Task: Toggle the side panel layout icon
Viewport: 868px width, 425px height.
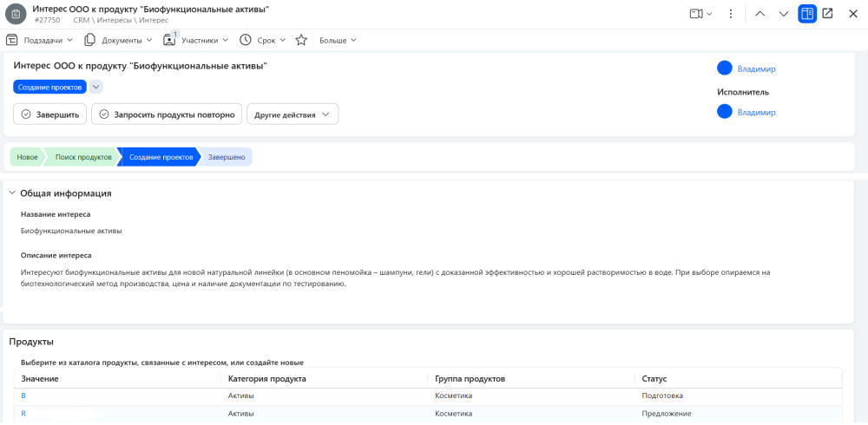Action: pyautogui.click(x=807, y=14)
